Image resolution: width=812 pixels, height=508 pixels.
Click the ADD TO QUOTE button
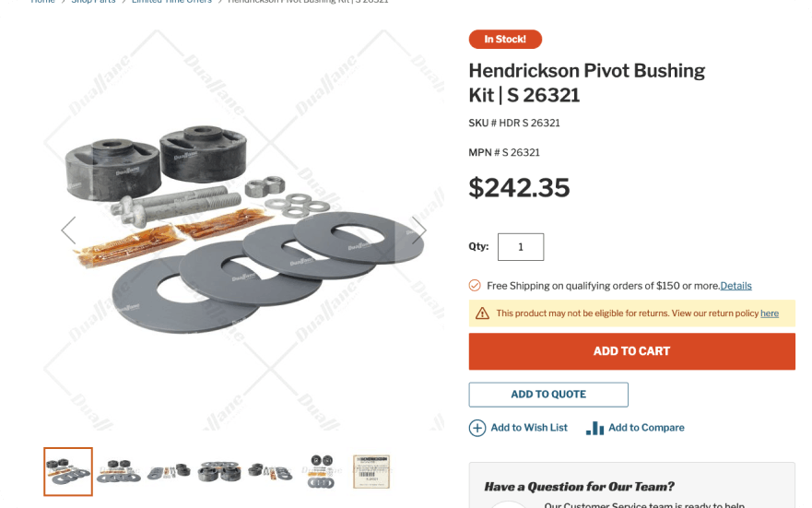pyautogui.click(x=548, y=395)
